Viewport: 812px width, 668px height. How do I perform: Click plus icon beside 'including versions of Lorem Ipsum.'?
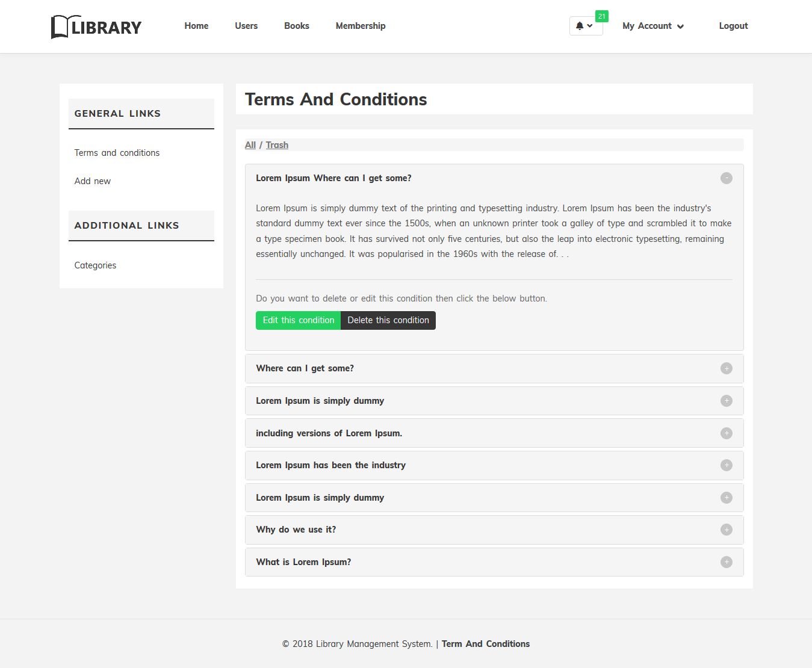click(x=727, y=433)
